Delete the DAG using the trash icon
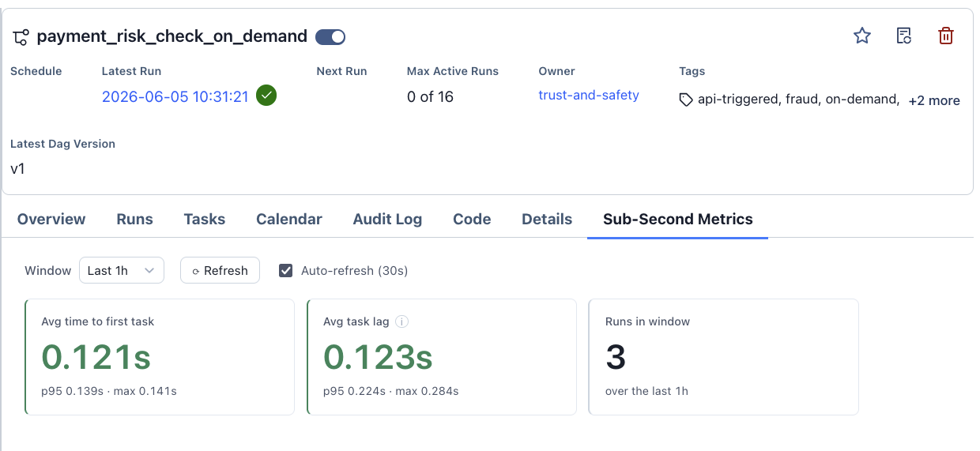Screen dimensions: 980x451 (946, 36)
